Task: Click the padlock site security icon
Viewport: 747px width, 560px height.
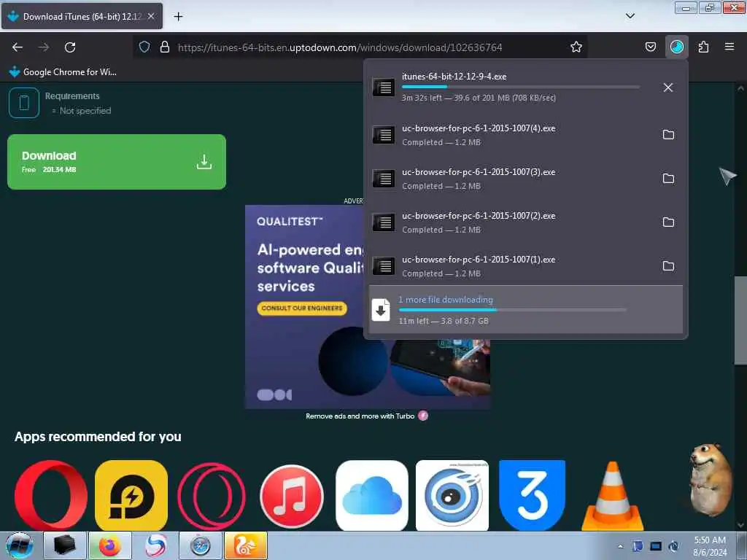Action: coord(165,47)
